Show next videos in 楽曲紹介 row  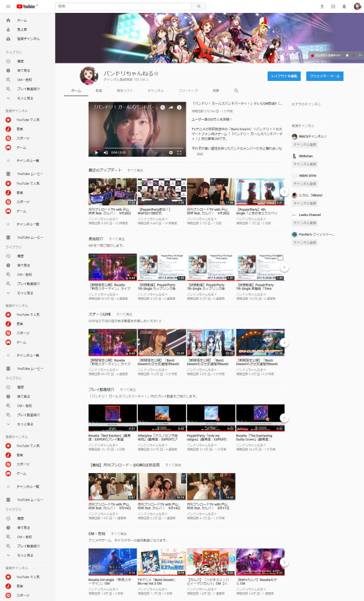(x=284, y=267)
